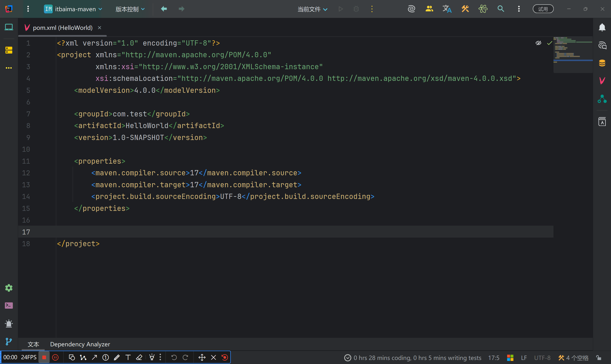Close the pom.xml (HelloWorld) tab
Viewport: 611px width, 364px height.
(99, 28)
